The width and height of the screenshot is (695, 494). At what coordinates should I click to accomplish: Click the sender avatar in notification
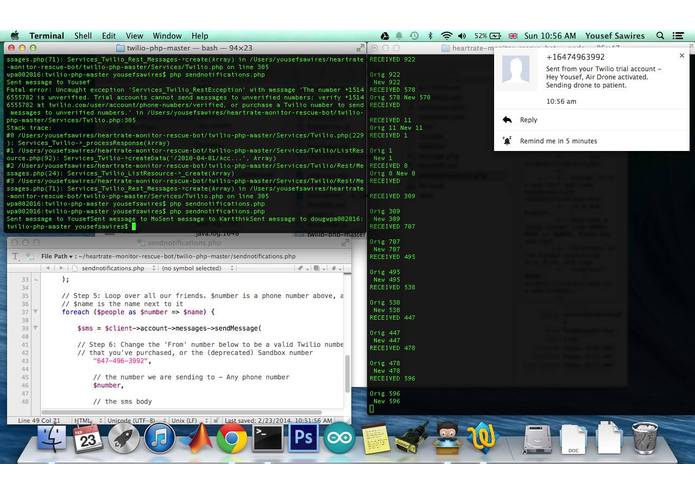click(x=516, y=70)
